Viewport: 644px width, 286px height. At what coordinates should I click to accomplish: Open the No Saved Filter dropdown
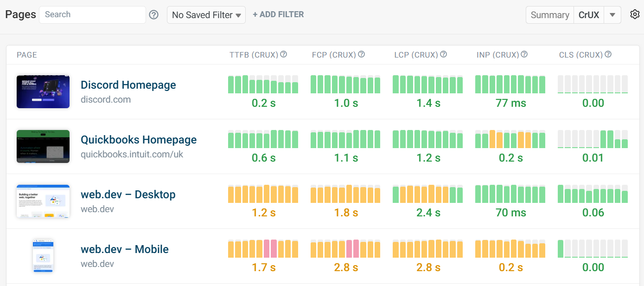pyautogui.click(x=206, y=14)
